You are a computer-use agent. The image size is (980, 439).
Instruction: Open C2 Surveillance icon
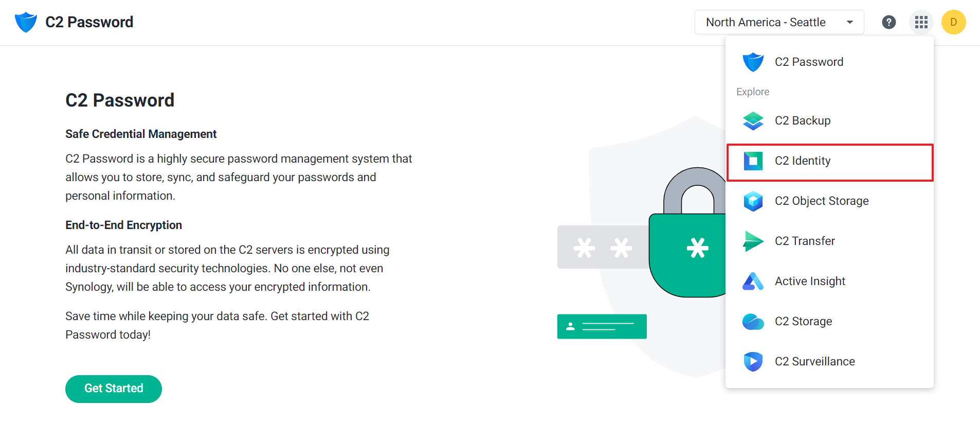tap(753, 361)
